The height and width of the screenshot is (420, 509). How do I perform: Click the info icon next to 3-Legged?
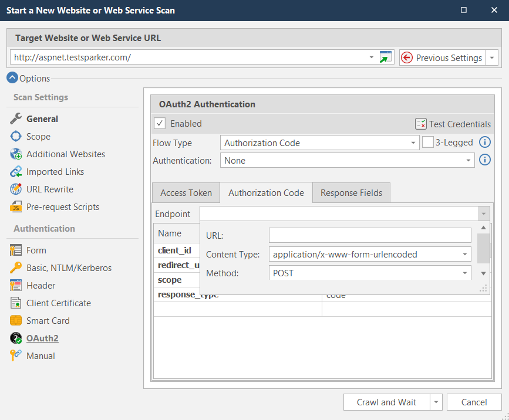(x=485, y=143)
